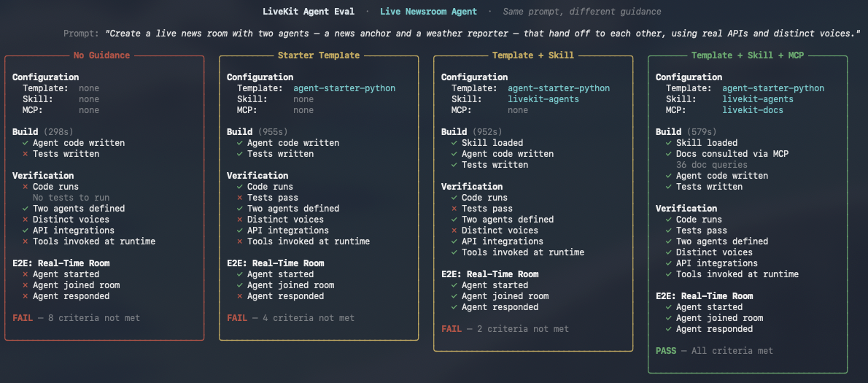Click livekit-agents skill value in Template + Skill panel

pos(543,99)
